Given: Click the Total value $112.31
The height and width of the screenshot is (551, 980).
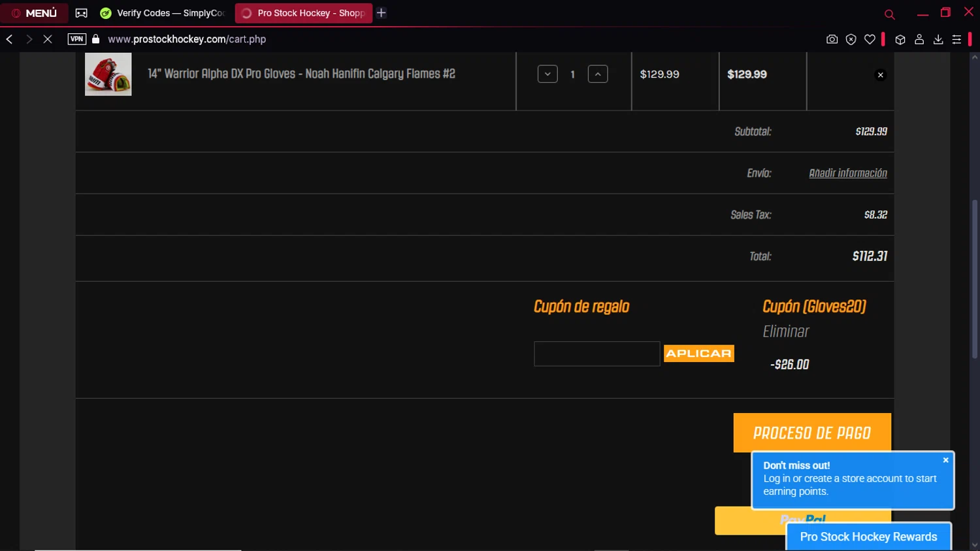Looking at the screenshot, I should tap(870, 256).
